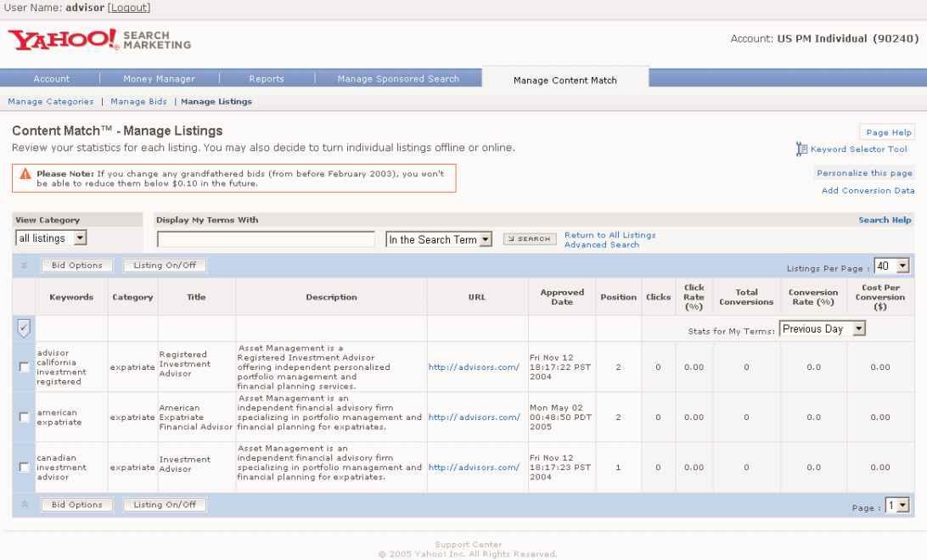Expand the 'In the Search Term' dropdown
927x560 pixels.
[x=439, y=240]
